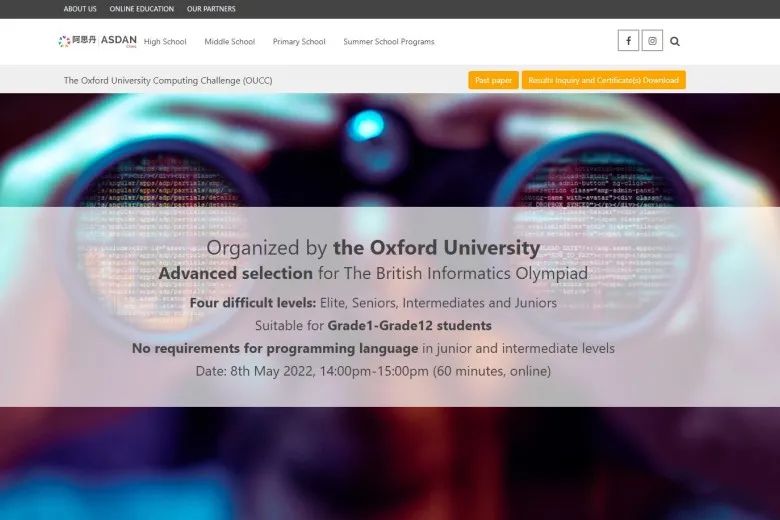This screenshot has height=520, width=780.
Task: Click the ASDAN logo
Action: click(98, 41)
